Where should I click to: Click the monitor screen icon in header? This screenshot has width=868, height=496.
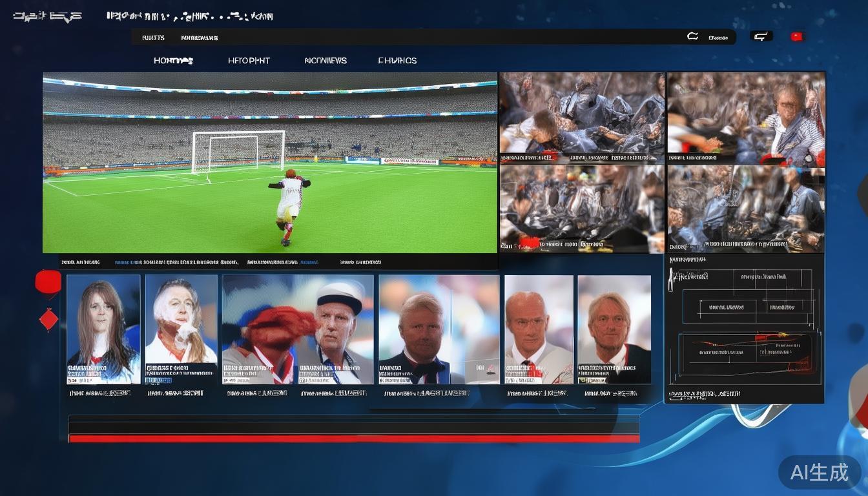tap(761, 36)
